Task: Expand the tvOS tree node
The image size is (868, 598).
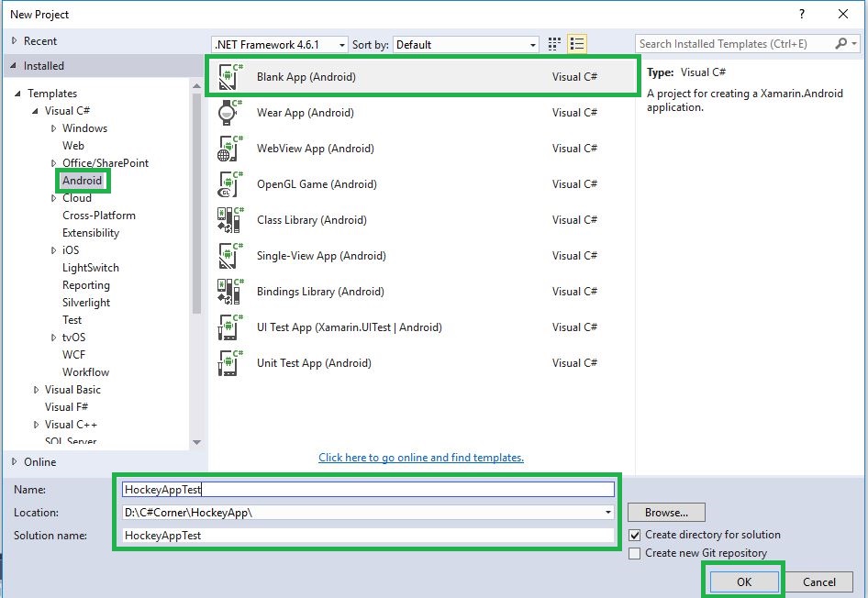Action: (54, 338)
